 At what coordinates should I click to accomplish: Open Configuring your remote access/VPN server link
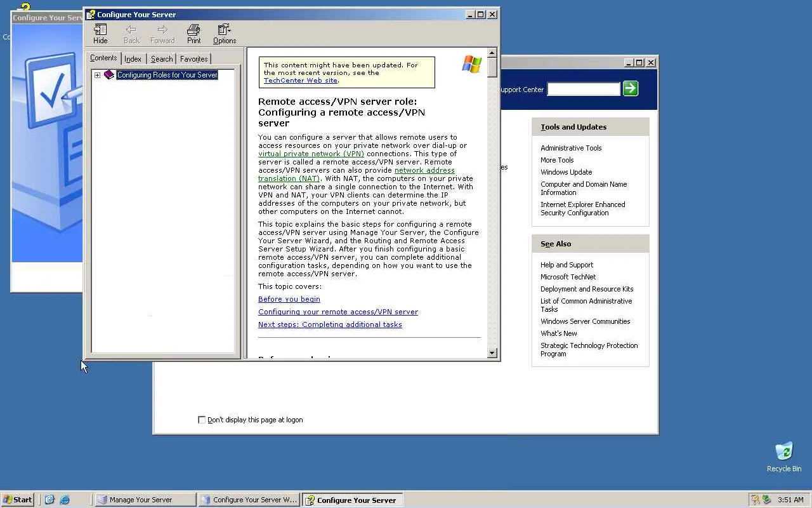[338, 312]
